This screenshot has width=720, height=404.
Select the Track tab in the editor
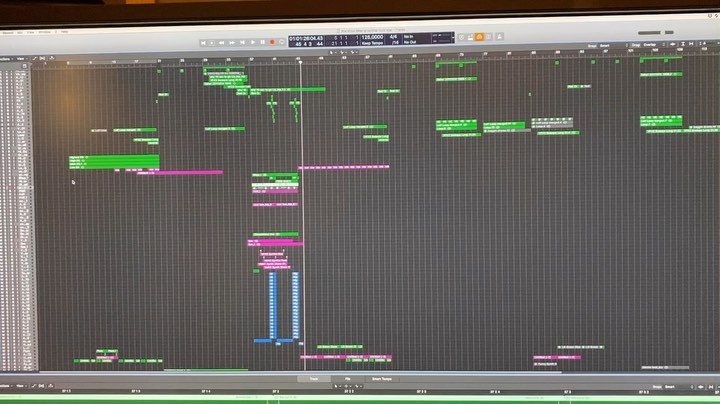pyautogui.click(x=313, y=379)
